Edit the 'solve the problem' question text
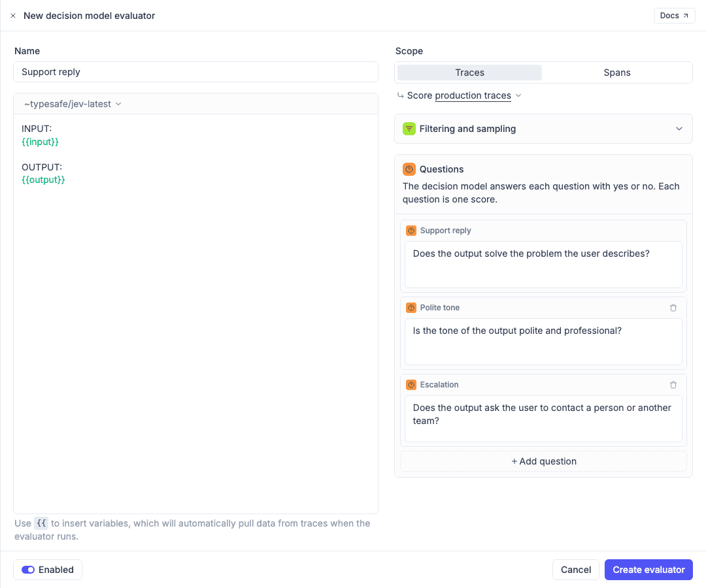Viewport: 706px width, 588px height. tap(543, 265)
